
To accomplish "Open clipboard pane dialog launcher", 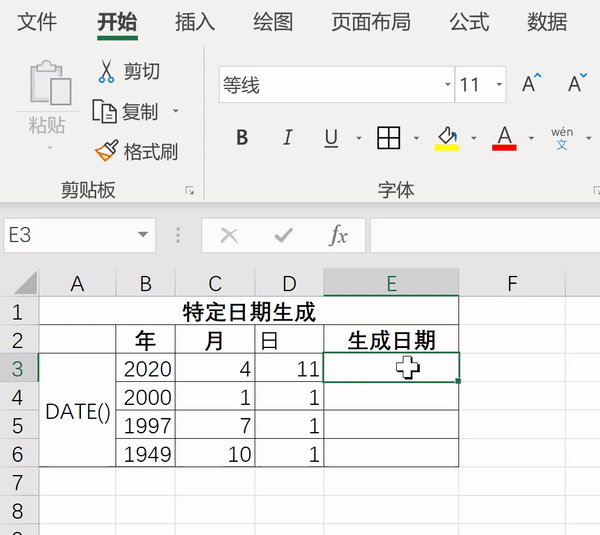I will point(189,190).
